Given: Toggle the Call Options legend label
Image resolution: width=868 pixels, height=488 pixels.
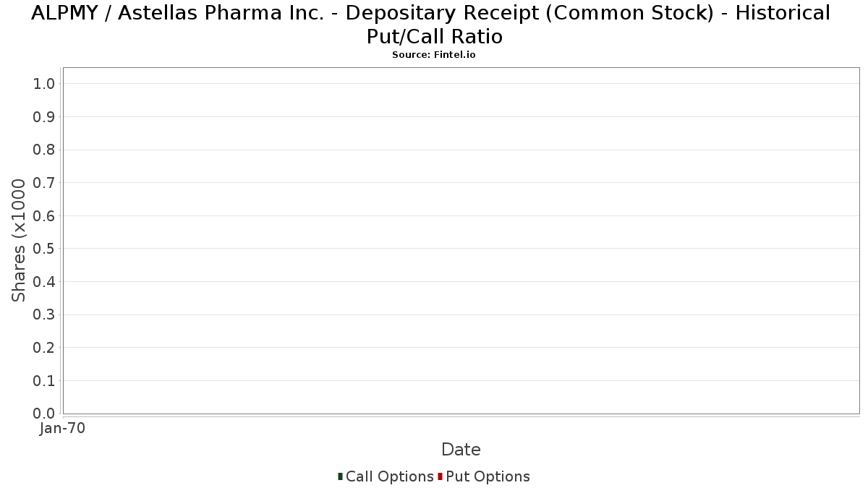Looking at the screenshot, I should [390, 476].
